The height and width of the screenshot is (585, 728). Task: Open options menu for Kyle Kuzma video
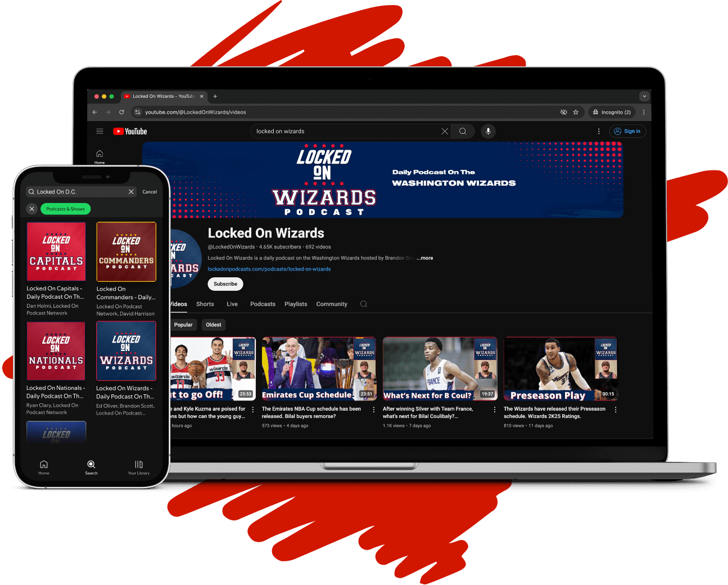pyautogui.click(x=253, y=409)
